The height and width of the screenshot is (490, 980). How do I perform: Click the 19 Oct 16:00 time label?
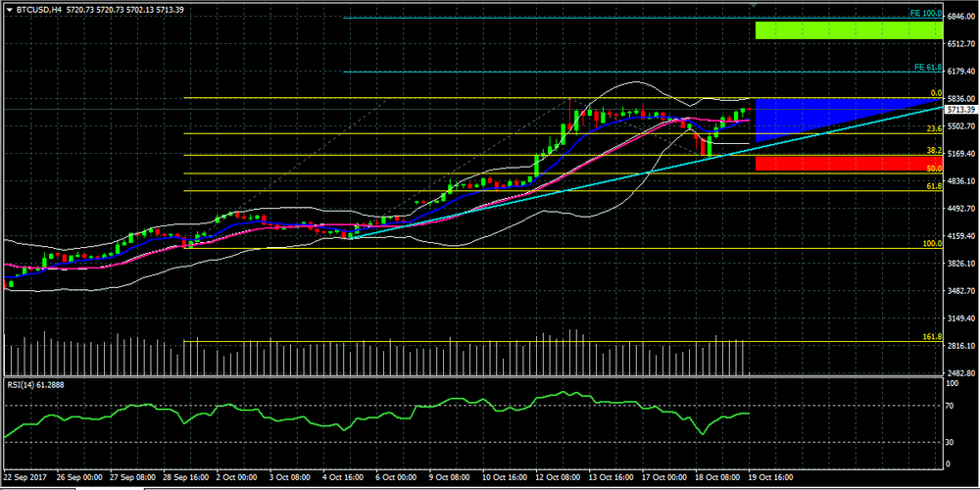click(x=770, y=478)
